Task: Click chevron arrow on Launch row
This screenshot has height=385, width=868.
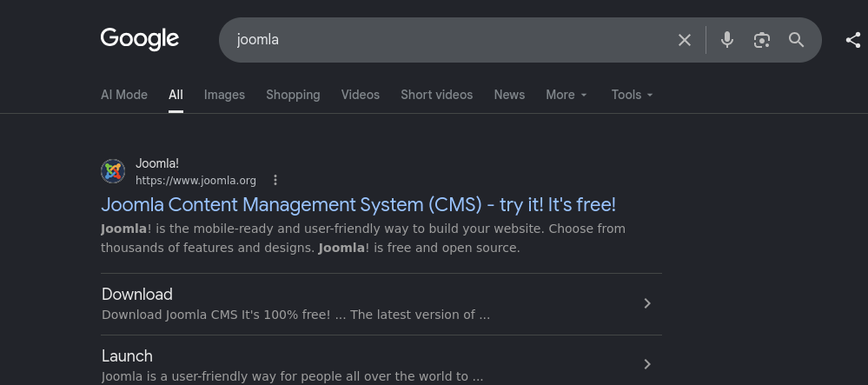Action: coord(647,364)
